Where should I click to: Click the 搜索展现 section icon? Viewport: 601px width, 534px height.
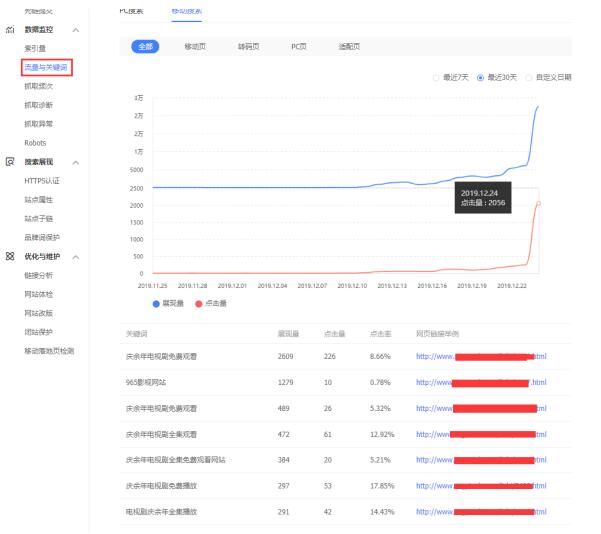pos(10,162)
